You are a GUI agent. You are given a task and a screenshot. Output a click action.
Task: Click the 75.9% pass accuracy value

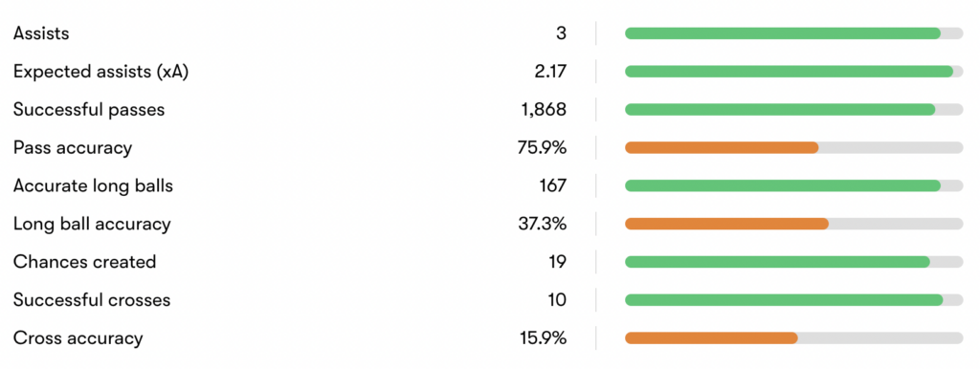tap(542, 148)
